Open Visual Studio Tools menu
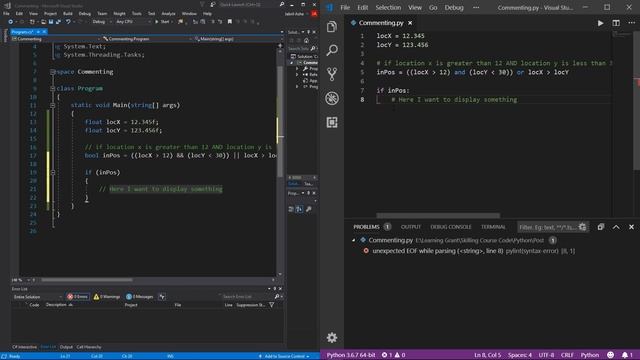Viewport: 640px width, 360px height. [136, 14]
